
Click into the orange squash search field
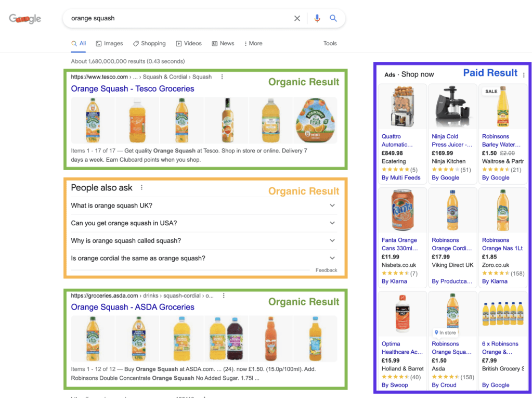(x=180, y=18)
